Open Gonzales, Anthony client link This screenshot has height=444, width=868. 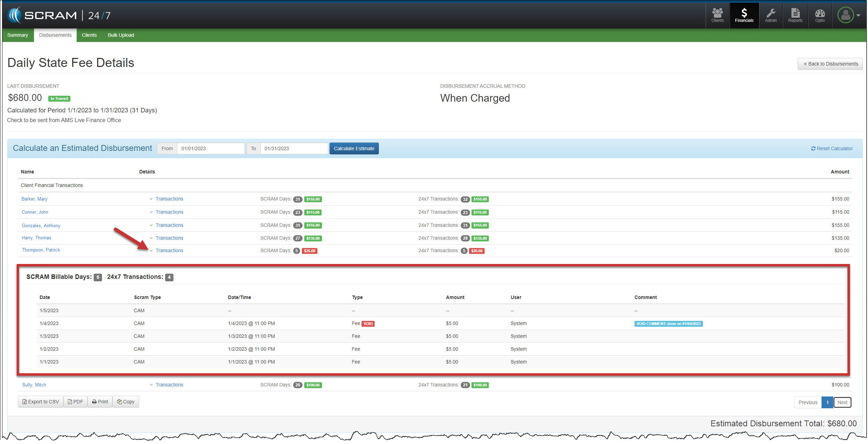(x=41, y=225)
